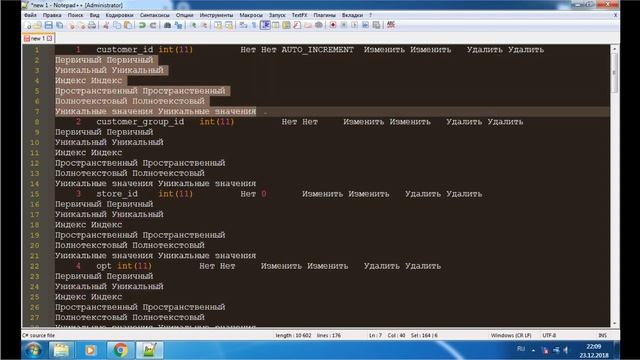
Task: Create a new document with toolbar icon
Action: (x=28, y=25)
